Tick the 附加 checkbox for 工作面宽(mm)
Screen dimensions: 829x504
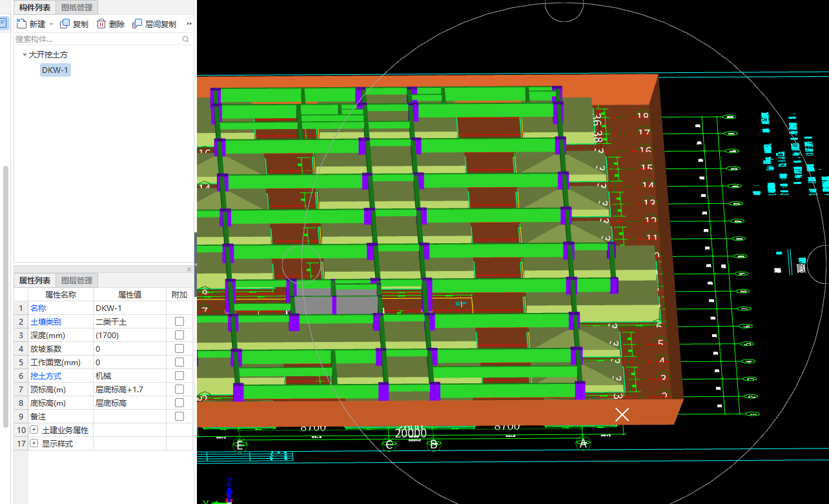(179, 362)
